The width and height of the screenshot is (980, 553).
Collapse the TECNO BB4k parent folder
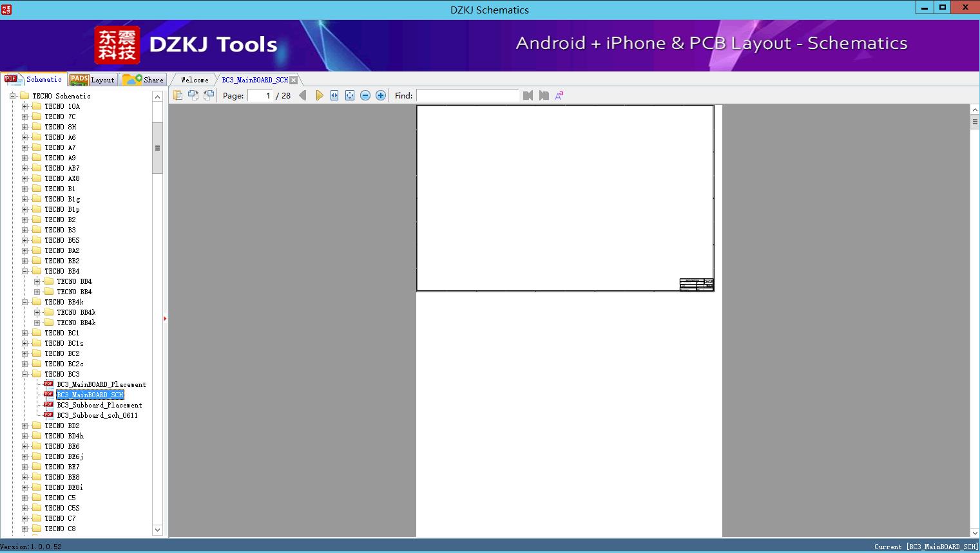24,302
